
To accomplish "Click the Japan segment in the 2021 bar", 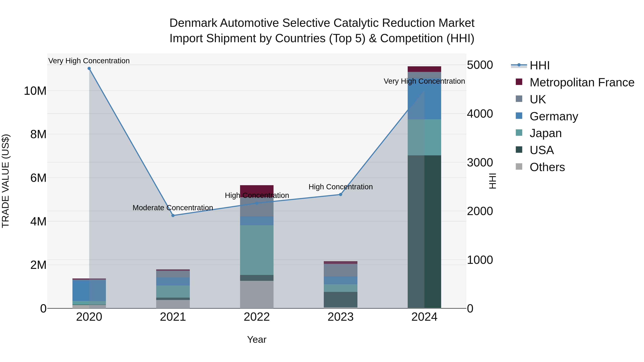I will 173,292.
